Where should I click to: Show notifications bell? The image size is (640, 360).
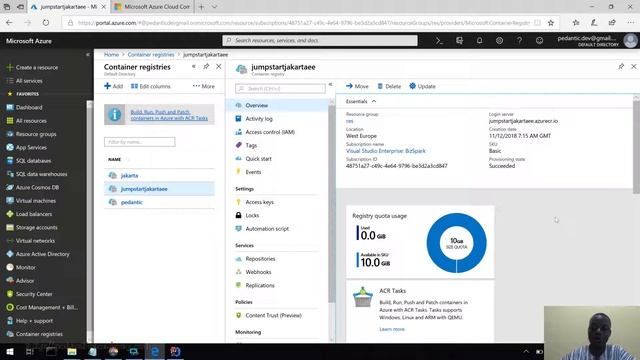click(479, 40)
